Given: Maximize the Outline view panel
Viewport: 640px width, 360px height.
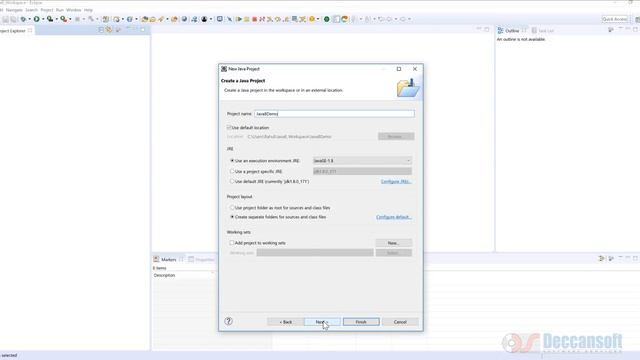Looking at the screenshot, I should click(635, 29).
